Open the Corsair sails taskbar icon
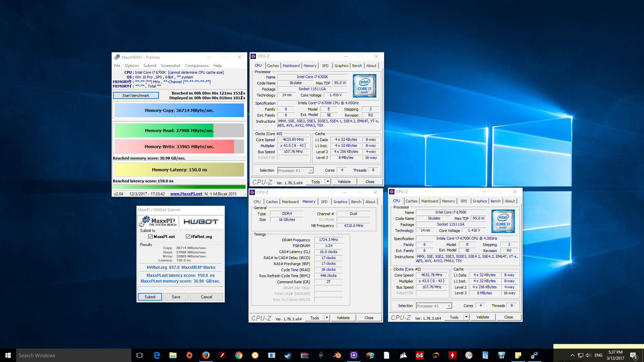 [x=403, y=355]
